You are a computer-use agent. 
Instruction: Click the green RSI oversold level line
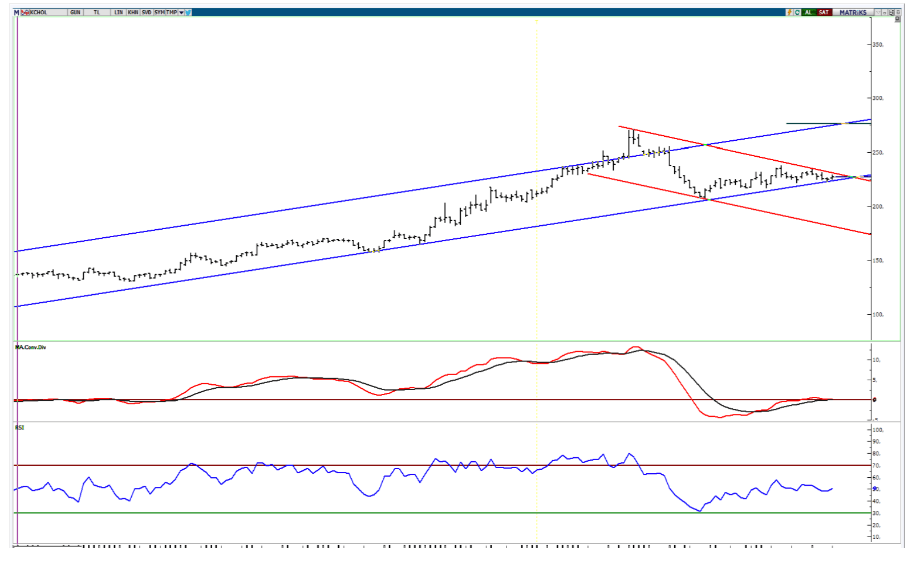click(x=443, y=513)
